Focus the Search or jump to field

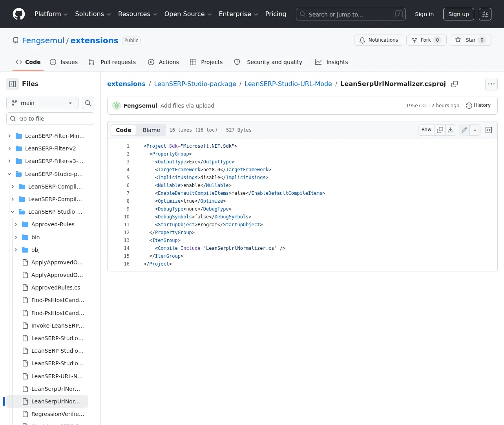(351, 14)
